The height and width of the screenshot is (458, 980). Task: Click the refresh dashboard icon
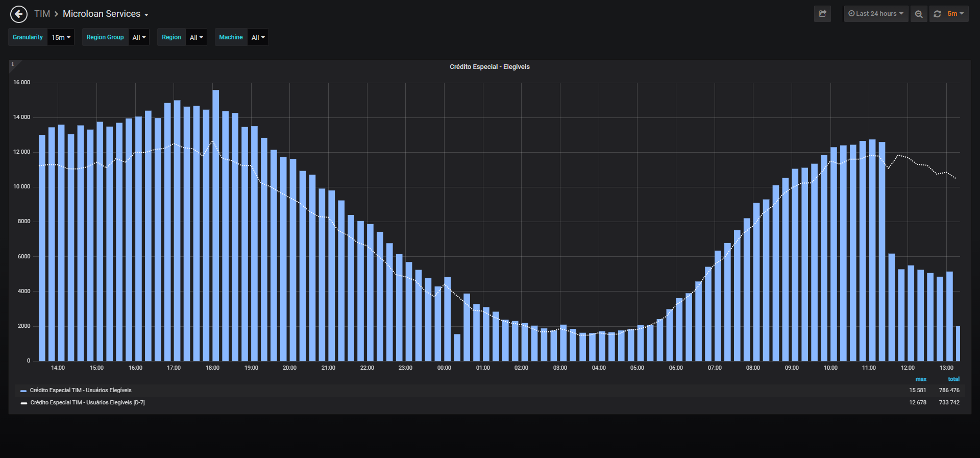coord(937,14)
